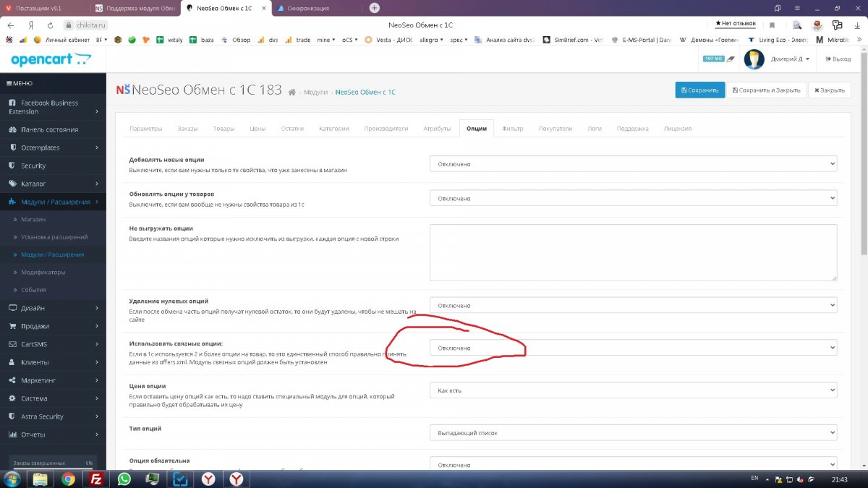Open the Поддержка tab
Image resolution: width=868 pixels, height=488 pixels.
(632, 129)
